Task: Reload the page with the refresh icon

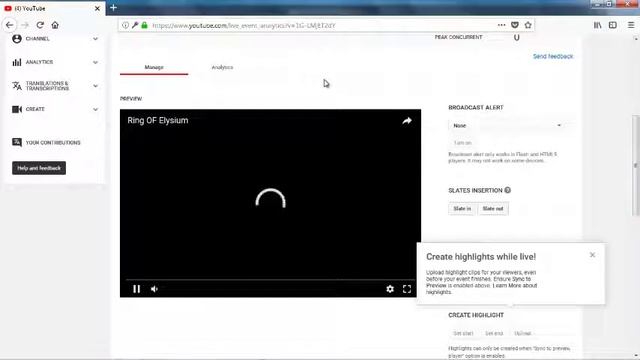Action: click(x=40, y=25)
